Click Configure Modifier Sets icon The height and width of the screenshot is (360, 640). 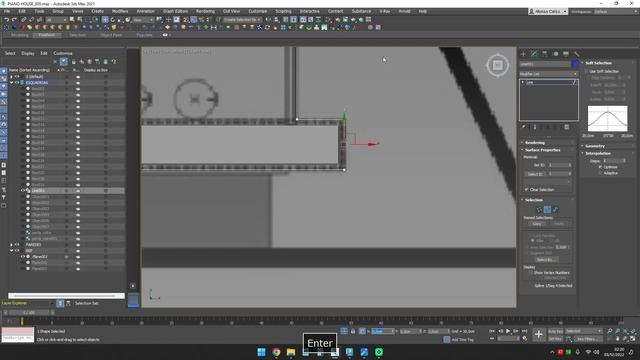tap(567, 127)
